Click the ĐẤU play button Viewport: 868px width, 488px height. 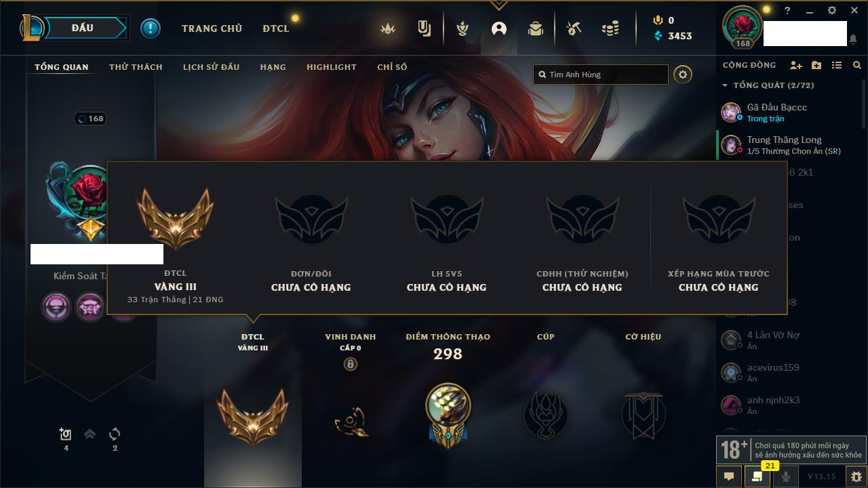pyautogui.click(x=83, y=28)
